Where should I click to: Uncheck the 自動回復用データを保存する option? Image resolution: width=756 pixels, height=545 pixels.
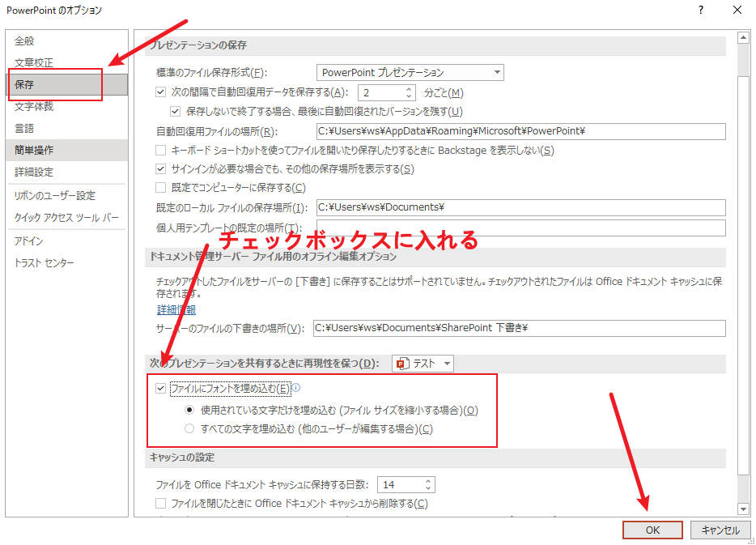(x=159, y=92)
